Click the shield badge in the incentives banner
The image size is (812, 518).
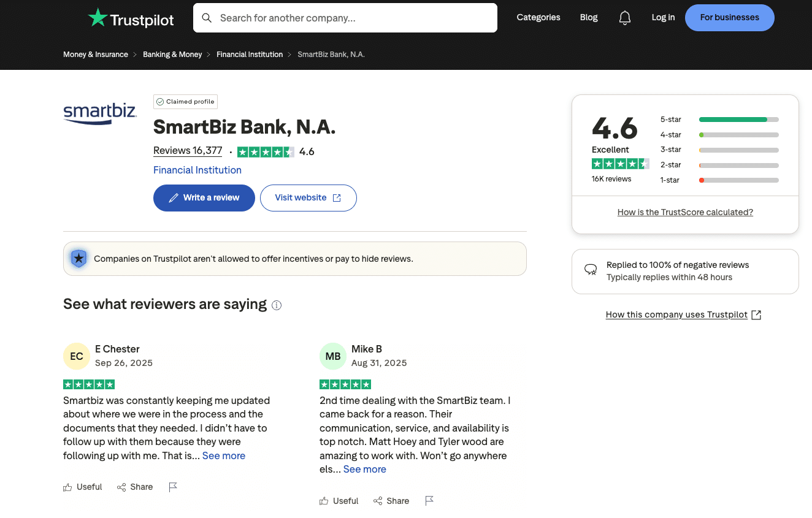(79, 258)
